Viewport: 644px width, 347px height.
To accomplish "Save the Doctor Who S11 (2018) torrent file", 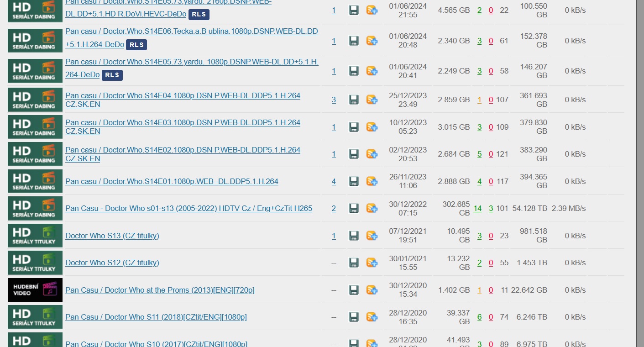I will 354,317.
